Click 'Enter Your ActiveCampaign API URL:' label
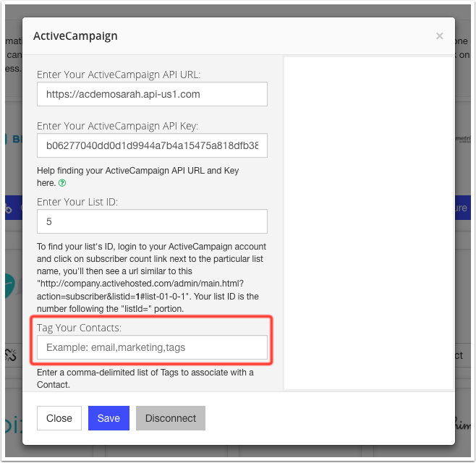The image size is (476, 463). click(119, 75)
